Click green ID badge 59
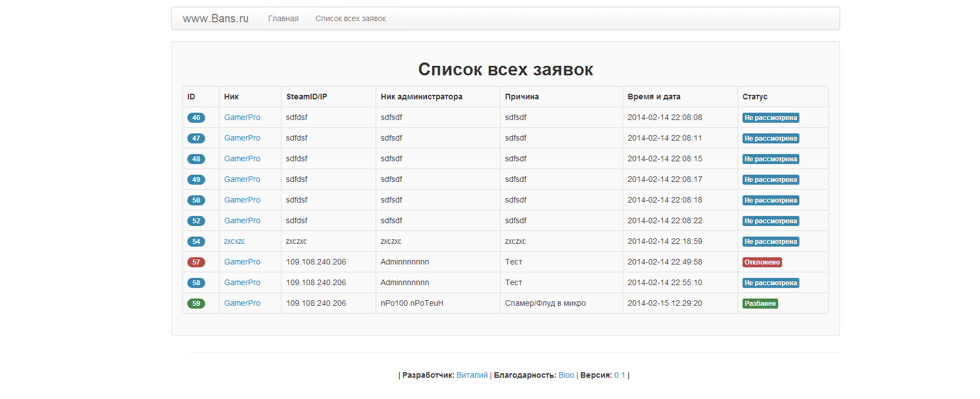The height and width of the screenshot is (399, 980). click(x=196, y=304)
